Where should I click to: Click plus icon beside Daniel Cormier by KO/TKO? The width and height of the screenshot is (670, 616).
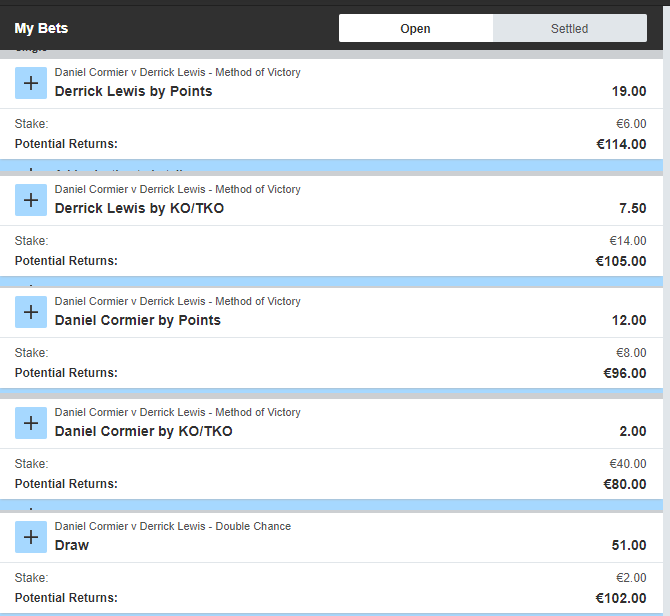(31, 423)
